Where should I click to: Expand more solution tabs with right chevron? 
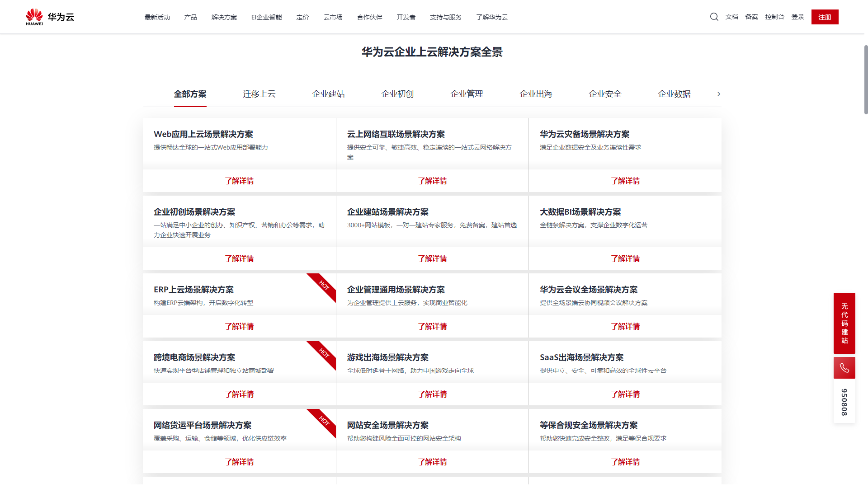coord(718,94)
